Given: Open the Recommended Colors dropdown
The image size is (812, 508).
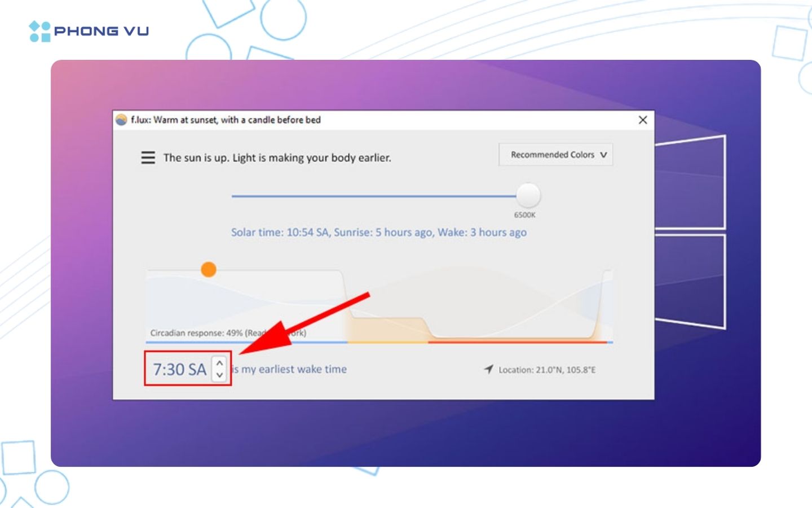Looking at the screenshot, I should [x=555, y=155].
